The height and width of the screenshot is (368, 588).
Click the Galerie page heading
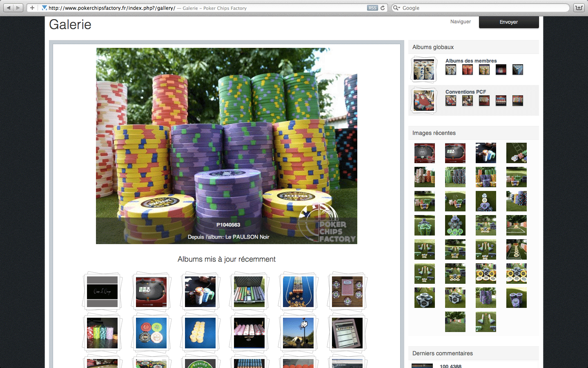coord(70,25)
